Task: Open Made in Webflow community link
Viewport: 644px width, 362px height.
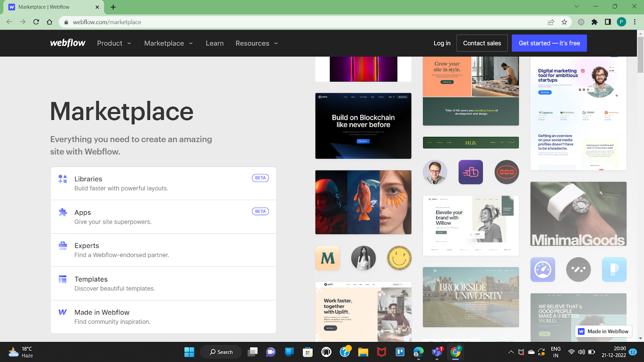Action: (x=163, y=317)
